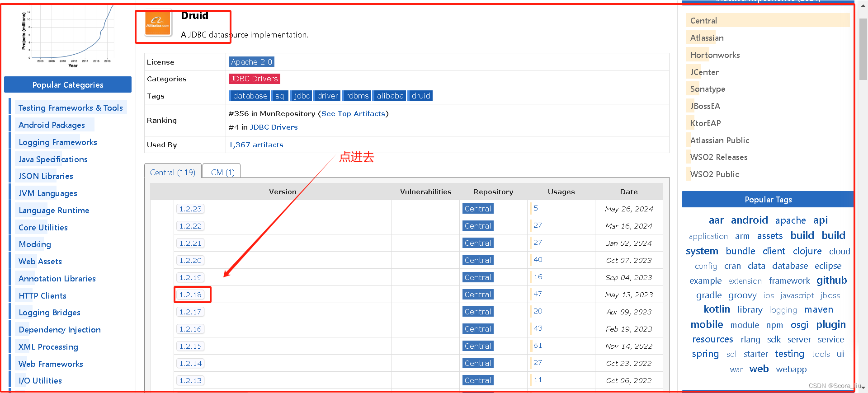
Task: Open the WSO2 Releases repository
Action: tap(719, 157)
